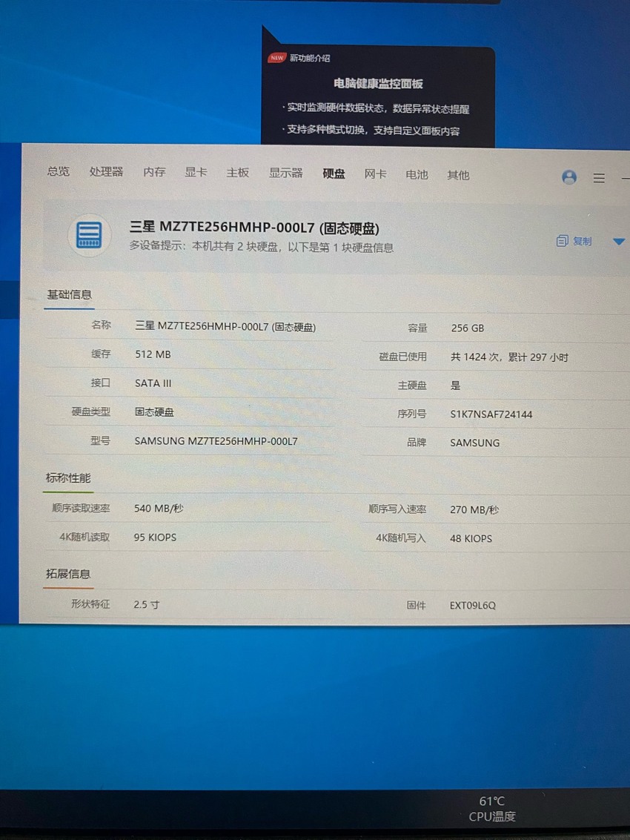Open the 总览 overview tab
The height and width of the screenshot is (840, 630).
(58, 171)
